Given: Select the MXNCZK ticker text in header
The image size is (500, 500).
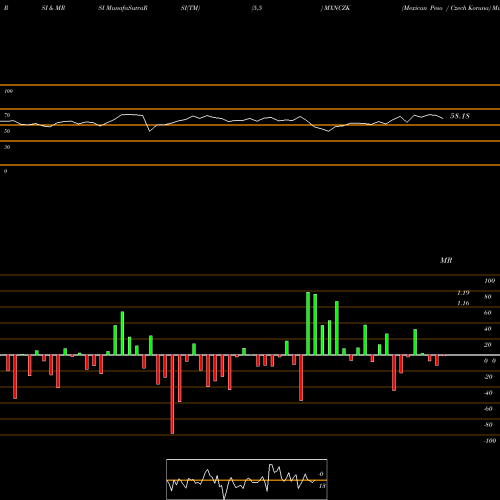Looking at the screenshot, I should 336,8.
